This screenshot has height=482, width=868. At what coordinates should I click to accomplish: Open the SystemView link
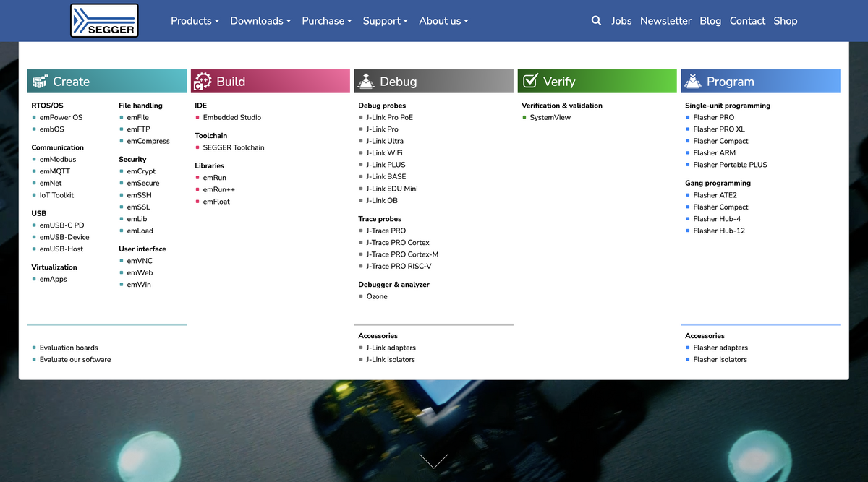(550, 117)
